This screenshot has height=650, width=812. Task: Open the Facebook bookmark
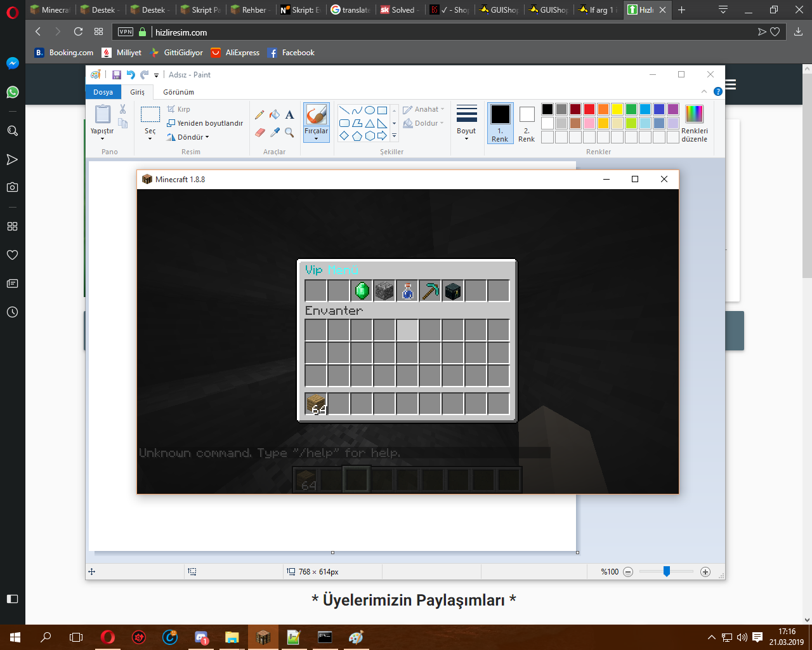click(x=291, y=53)
